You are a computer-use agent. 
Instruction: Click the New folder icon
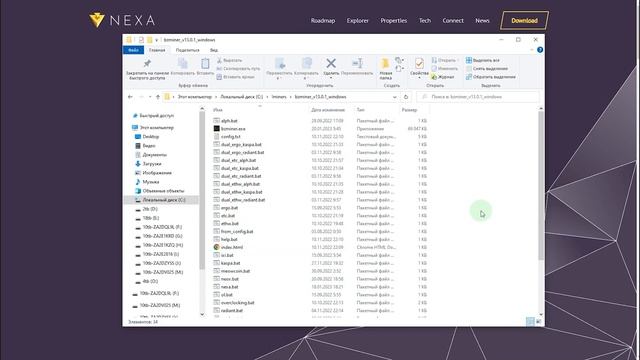coord(385,64)
